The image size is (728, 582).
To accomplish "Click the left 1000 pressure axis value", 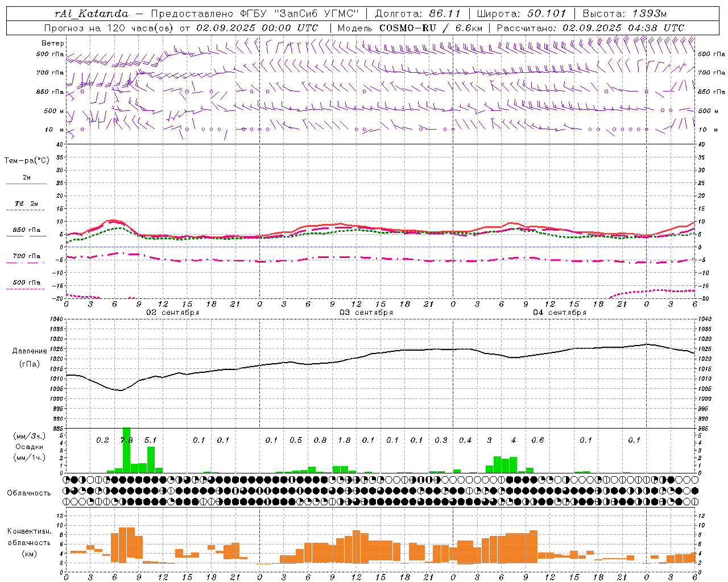I will [56, 399].
